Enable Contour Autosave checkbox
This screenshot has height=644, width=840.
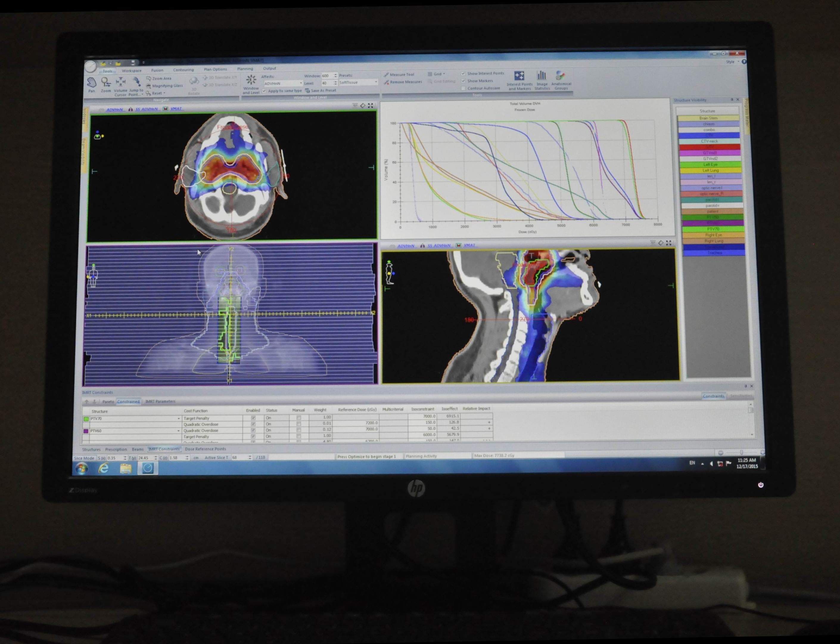point(463,88)
